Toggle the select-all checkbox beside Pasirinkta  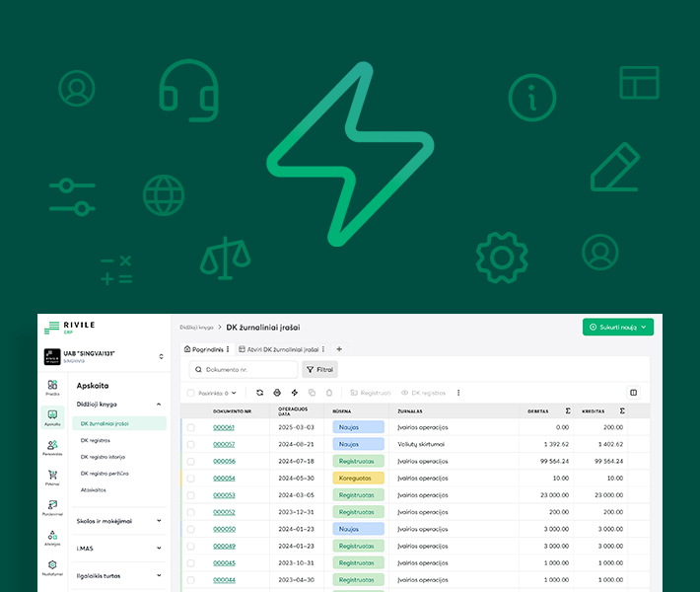coord(191,393)
